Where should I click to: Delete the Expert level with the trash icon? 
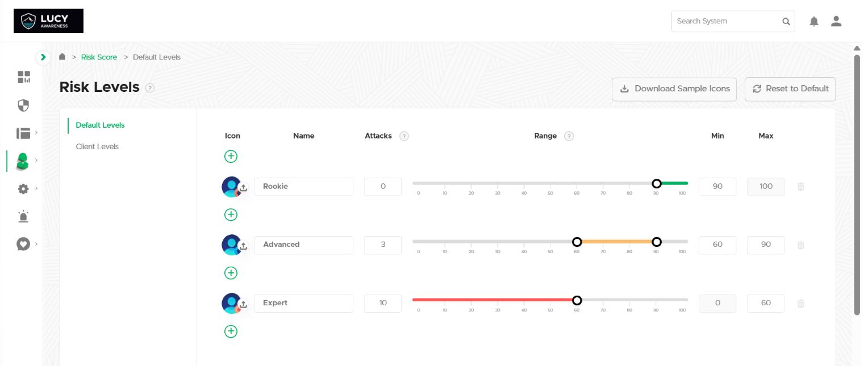(x=801, y=304)
